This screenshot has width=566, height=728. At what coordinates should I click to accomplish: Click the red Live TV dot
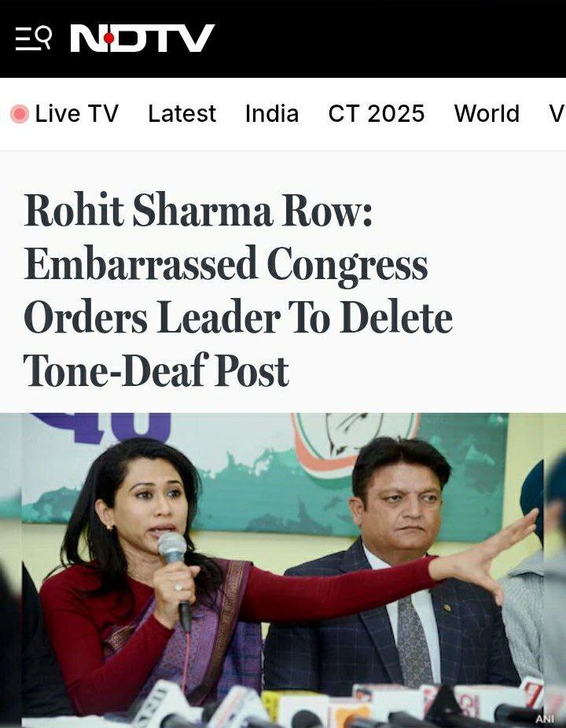20,114
